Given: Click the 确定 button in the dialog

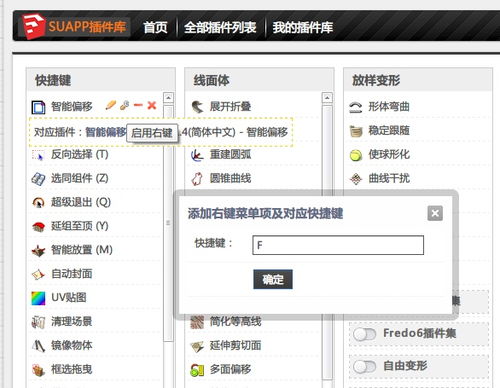Looking at the screenshot, I should coord(273,279).
